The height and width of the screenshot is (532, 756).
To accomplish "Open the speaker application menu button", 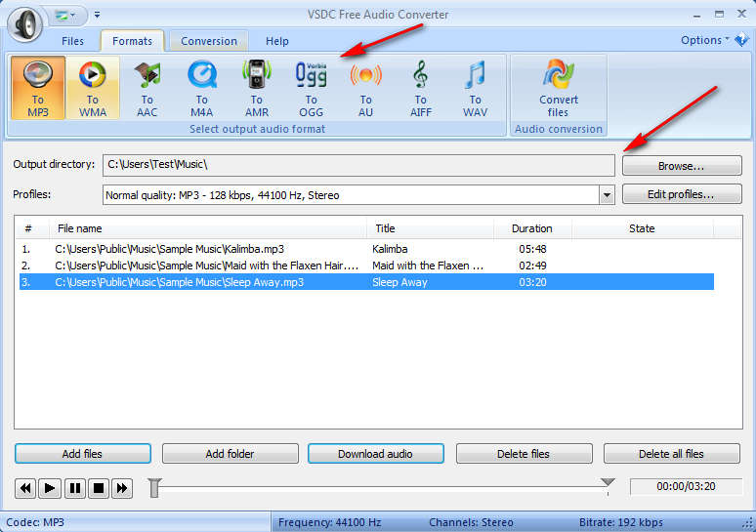I will pos(25,23).
